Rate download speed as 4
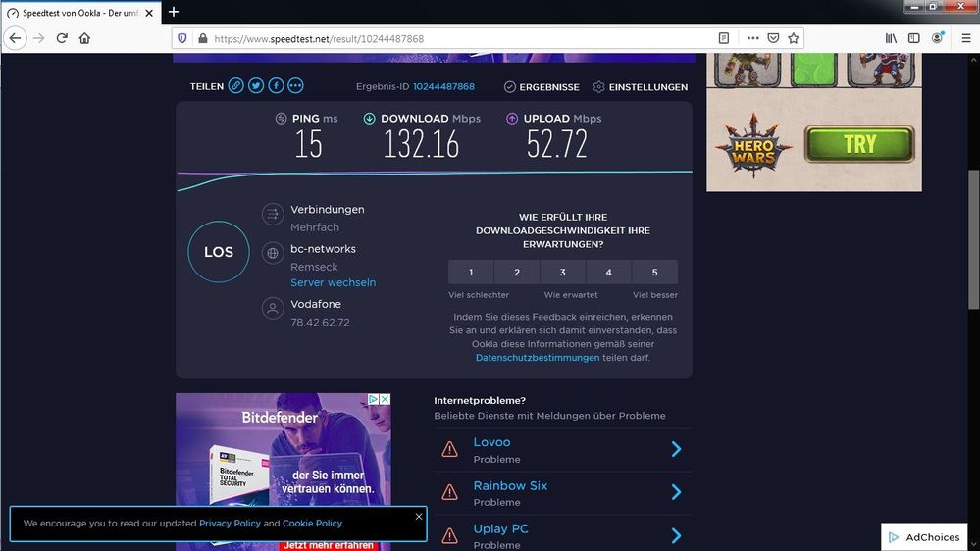Viewport: 980px width, 551px height. coord(609,272)
